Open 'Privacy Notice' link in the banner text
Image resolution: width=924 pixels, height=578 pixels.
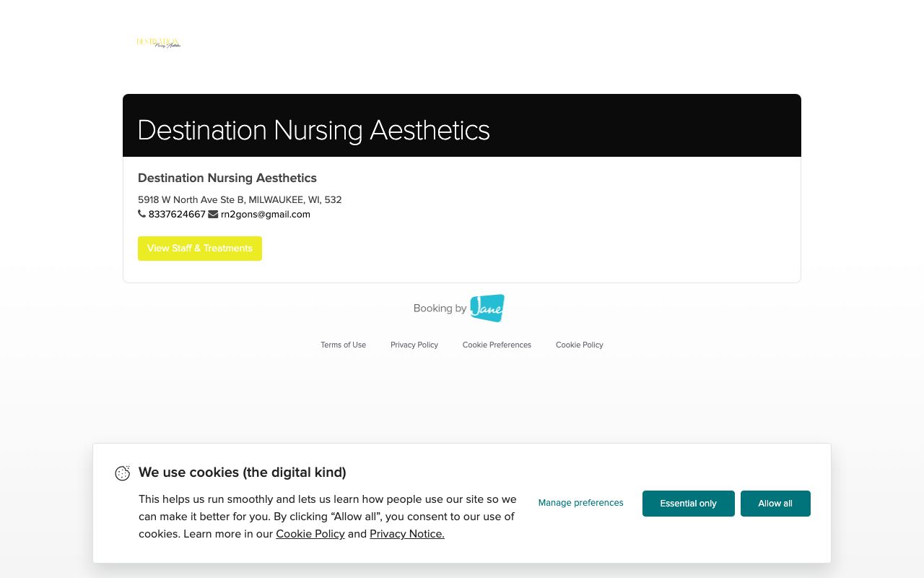pos(406,534)
